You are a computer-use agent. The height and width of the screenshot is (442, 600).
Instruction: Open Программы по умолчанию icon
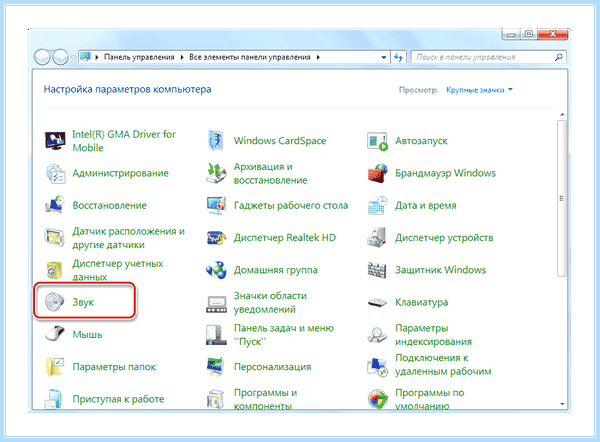pos(377,399)
